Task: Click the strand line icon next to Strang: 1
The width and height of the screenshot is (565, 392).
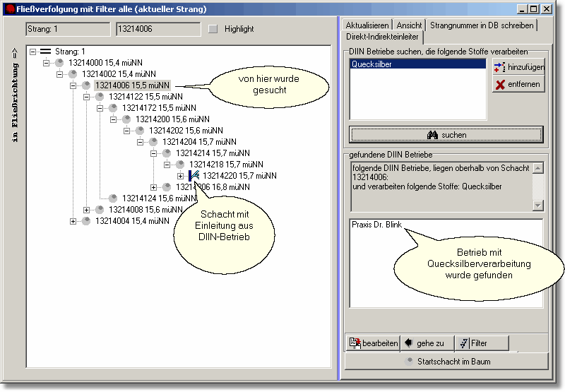Action: click(x=46, y=52)
